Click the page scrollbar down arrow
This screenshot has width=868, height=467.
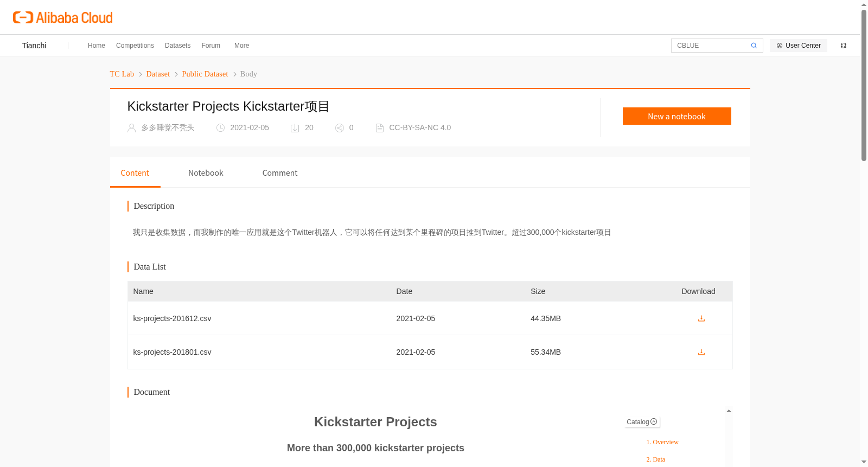pyautogui.click(x=864, y=462)
